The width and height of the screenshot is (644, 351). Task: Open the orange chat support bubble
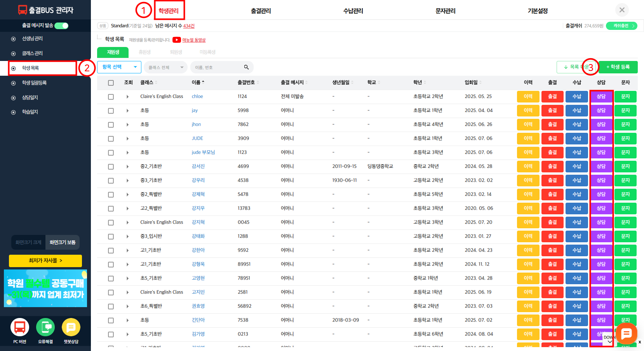(x=626, y=333)
